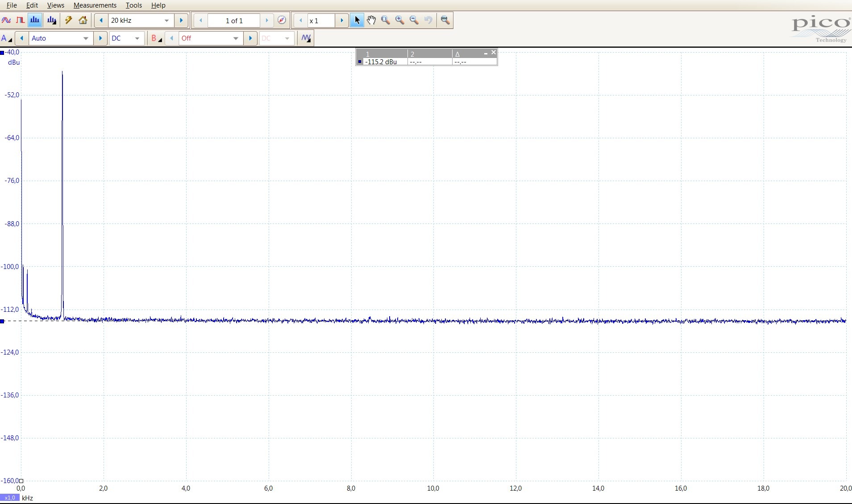Select the pointer selection tool
The image size is (852, 504).
(357, 21)
